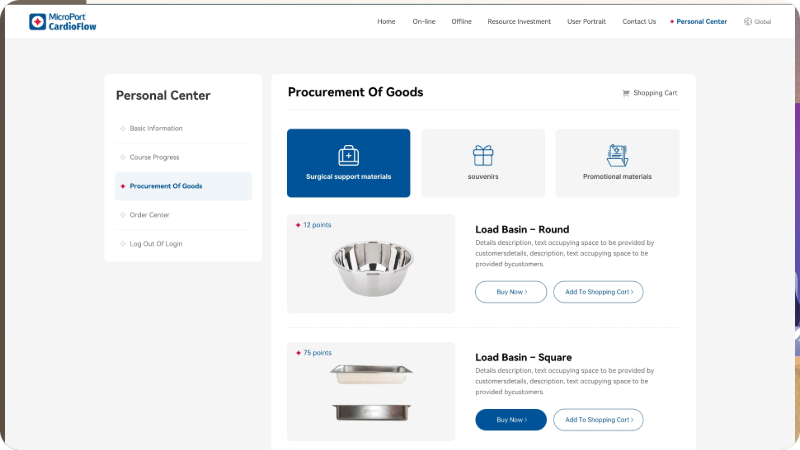Open Course Progress in sidebar
This screenshot has height=450, width=800.
click(155, 157)
